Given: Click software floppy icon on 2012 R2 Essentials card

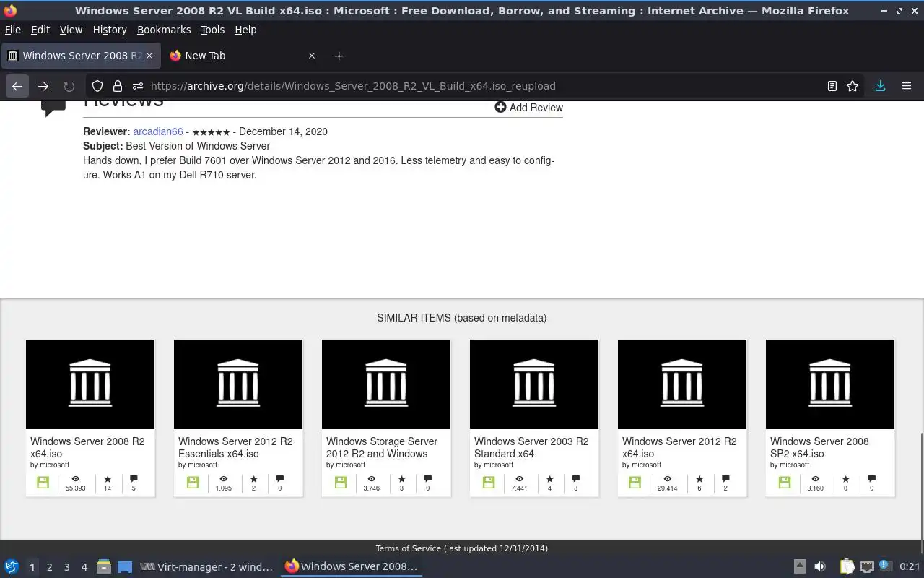Looking at the screenshot, I should click(193, 483).
